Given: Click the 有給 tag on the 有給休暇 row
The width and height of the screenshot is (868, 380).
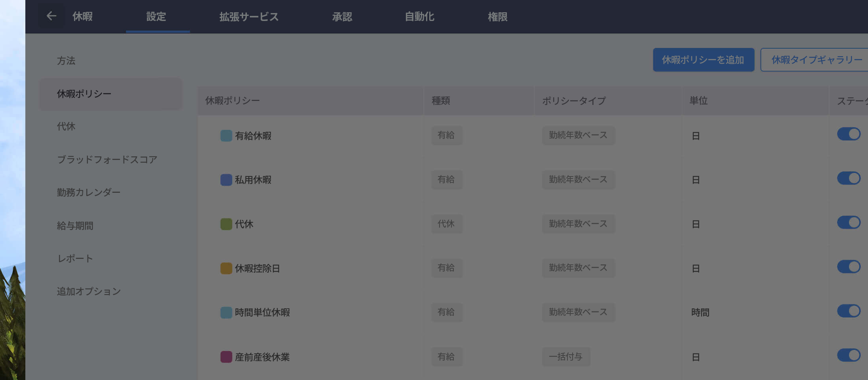Looking at the screenshot, I should [x=447, y=135].
